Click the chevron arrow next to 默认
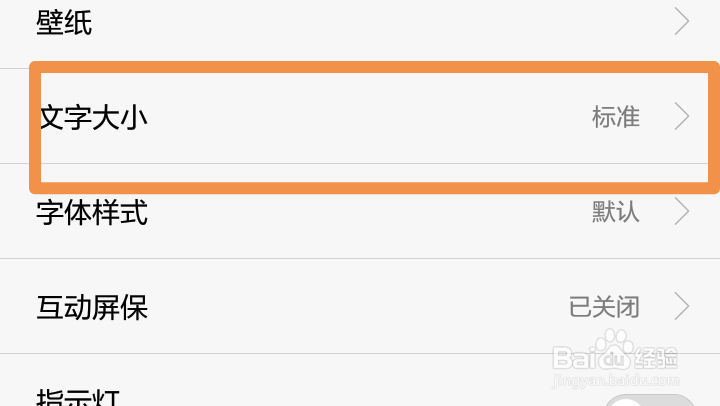The height and width of the screenshot is (406, 720). tap(682, 212)
